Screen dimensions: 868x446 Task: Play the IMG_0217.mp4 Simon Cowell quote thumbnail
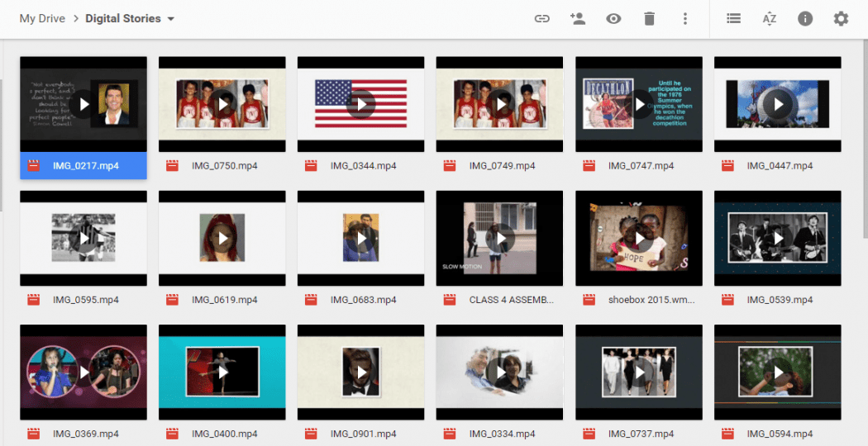coord(83,104)
